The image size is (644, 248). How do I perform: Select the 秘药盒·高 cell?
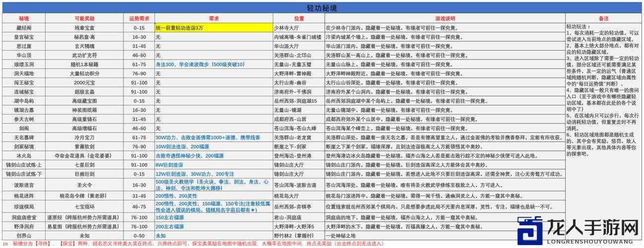pos(85,37)
